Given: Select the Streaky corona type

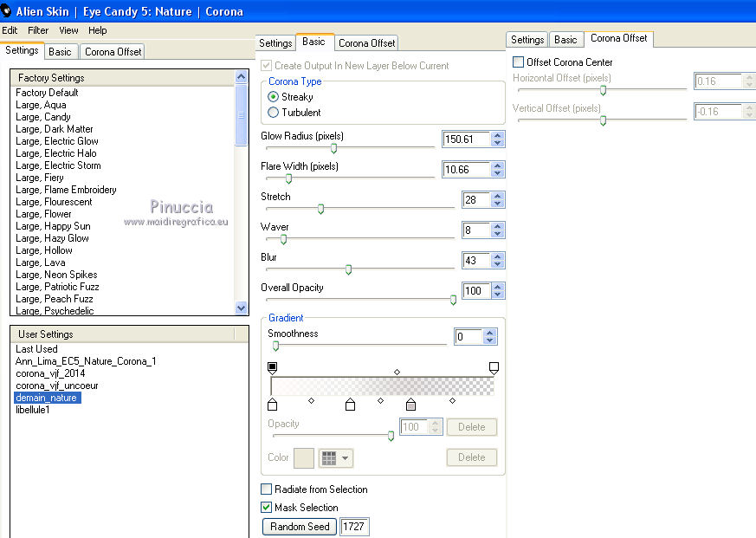Looking at the screenshot, I should pyautogui.click(x=273, y=97).
